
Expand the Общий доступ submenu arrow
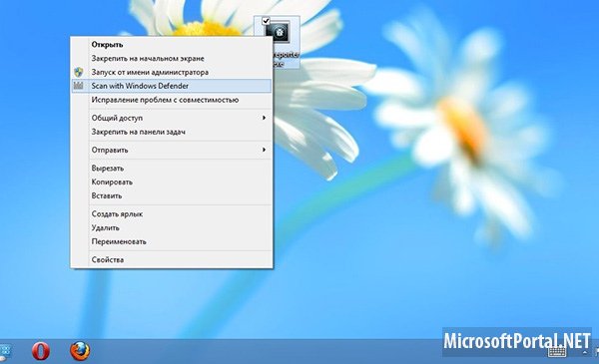coord(264,118)
